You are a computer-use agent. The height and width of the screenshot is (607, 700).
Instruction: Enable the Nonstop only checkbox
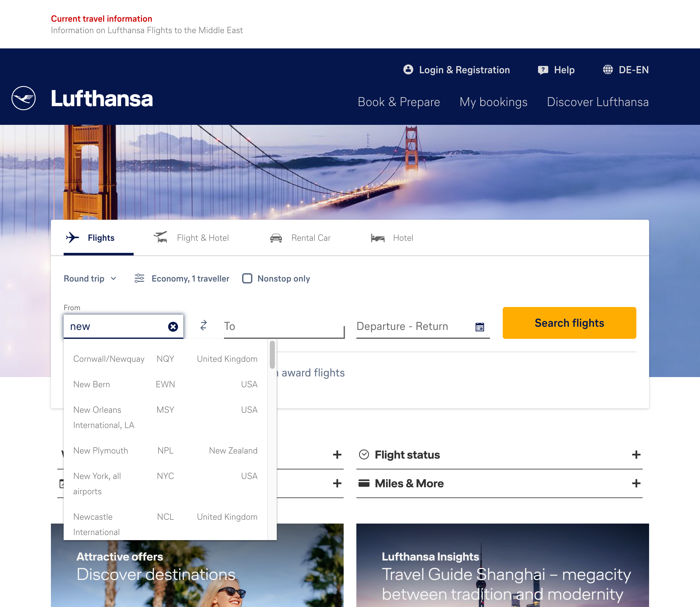click(x=248, y=278)
